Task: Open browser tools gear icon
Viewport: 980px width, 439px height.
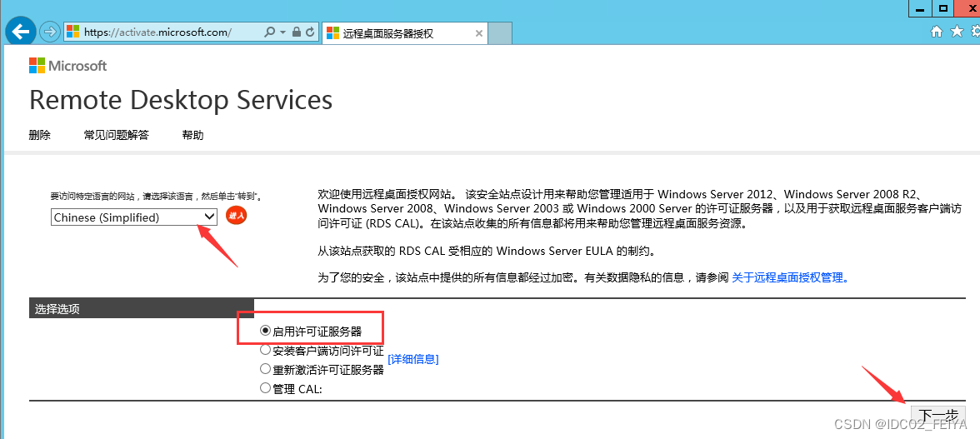Action: click(x=975, y=31)
